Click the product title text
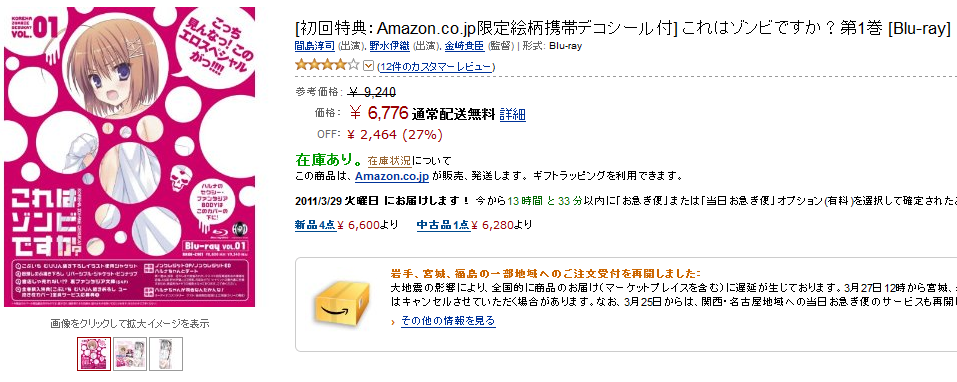The width and height of the screenshot is (957, 382). pyautogui.click(x=623, y=28)
